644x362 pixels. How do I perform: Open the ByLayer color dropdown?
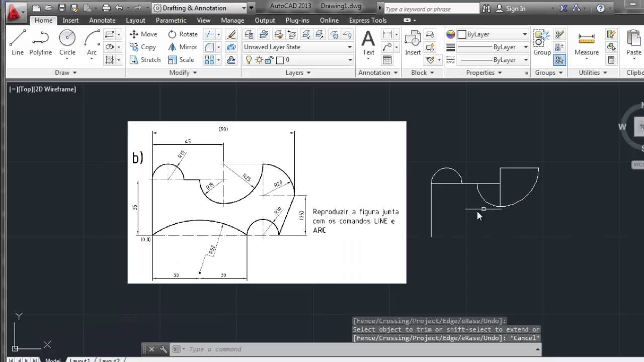tap(492, 34)
